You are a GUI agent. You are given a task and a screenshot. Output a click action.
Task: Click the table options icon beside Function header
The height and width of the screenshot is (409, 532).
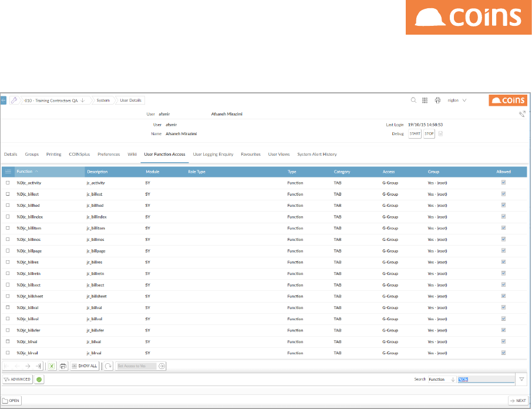(8, 172)
